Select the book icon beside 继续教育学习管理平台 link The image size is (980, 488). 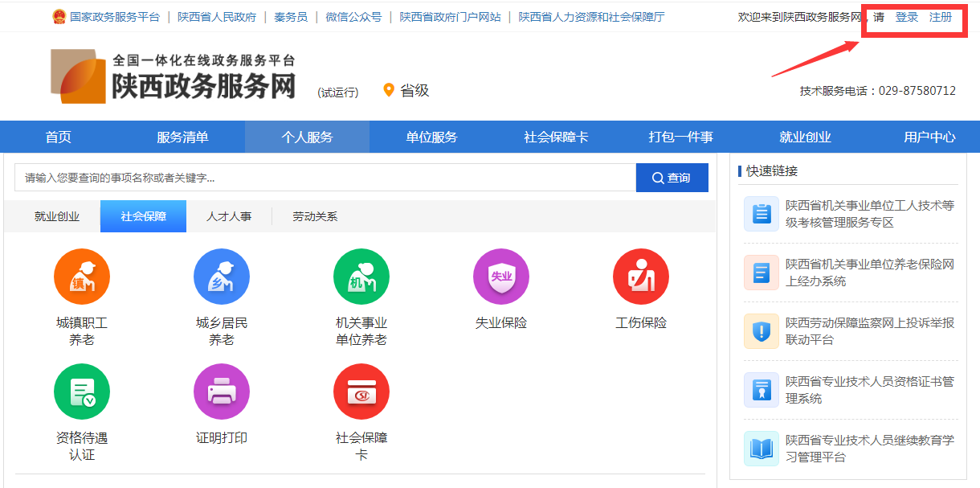(x=761, y=449)
